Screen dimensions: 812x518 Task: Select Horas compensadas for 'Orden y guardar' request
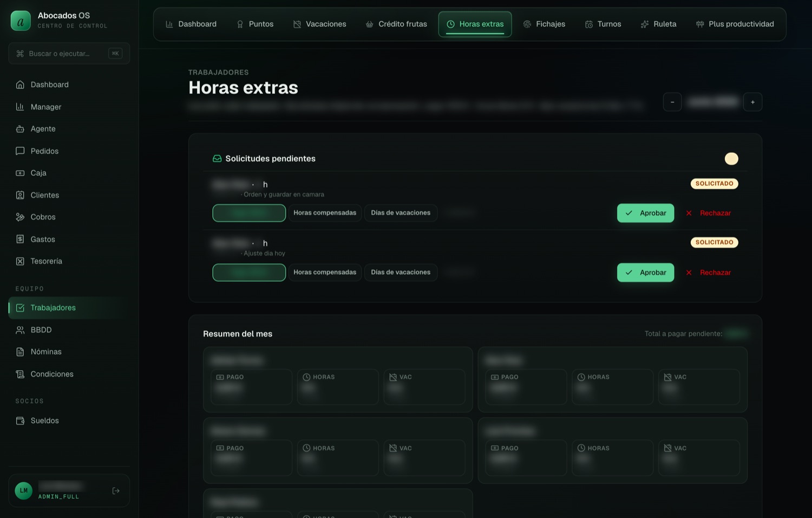pyautogui.click(x=325, y=213)
